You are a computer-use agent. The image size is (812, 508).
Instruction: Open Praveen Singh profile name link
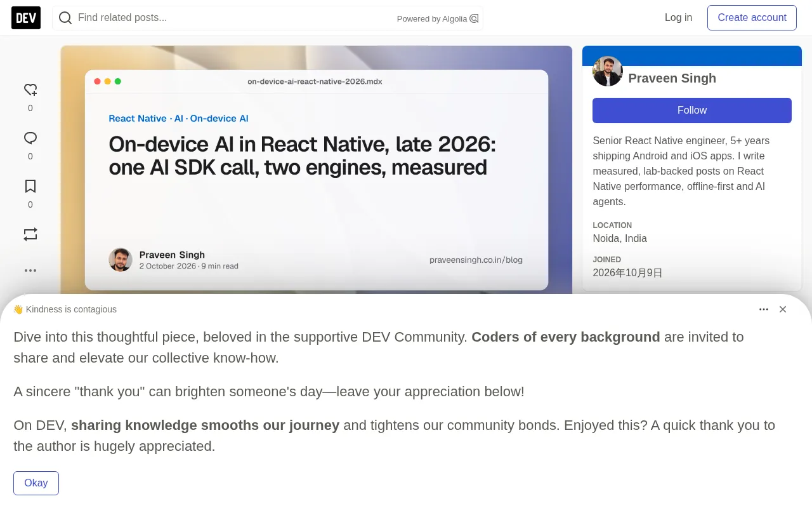[672, 78]
